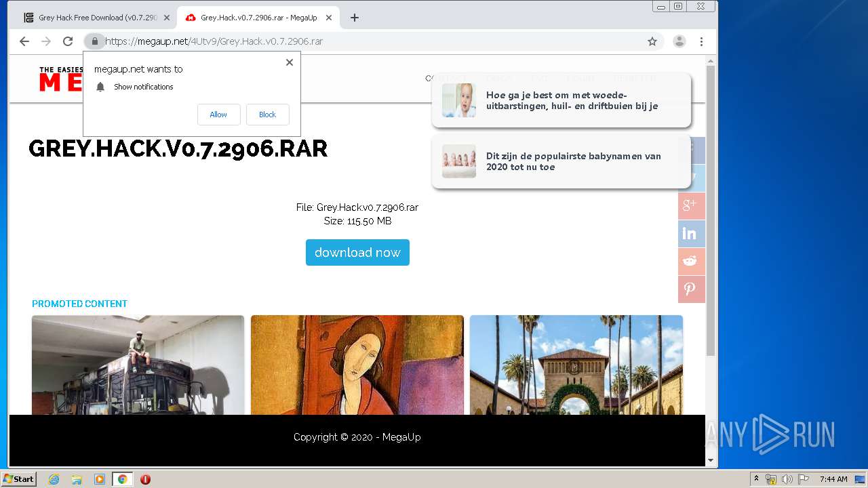Image resolution: width=868 pixels, height=488 pixels.
Task: Open the Chrome three-dot menu
Action: 701,41
